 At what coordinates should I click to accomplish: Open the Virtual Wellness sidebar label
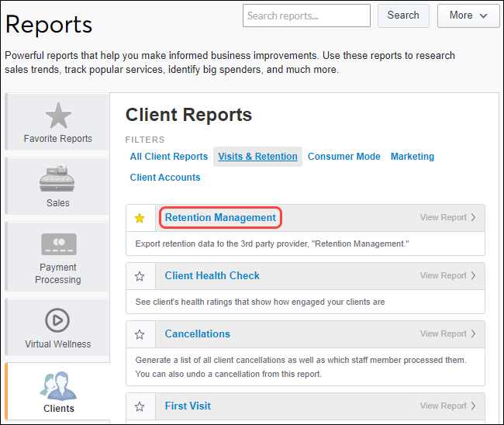tap(58, 344)
